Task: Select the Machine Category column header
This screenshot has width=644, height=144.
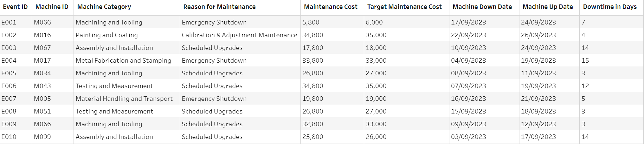Action: (104, 7)
